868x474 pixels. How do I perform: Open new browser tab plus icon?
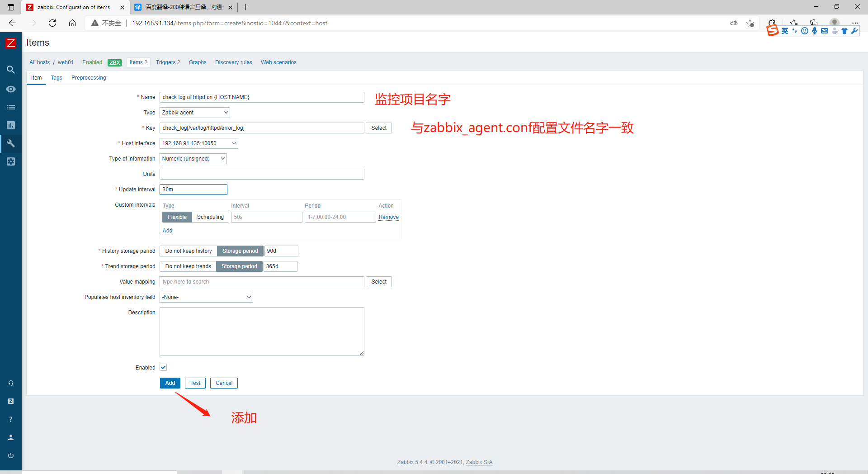click(x=246, y=7)
